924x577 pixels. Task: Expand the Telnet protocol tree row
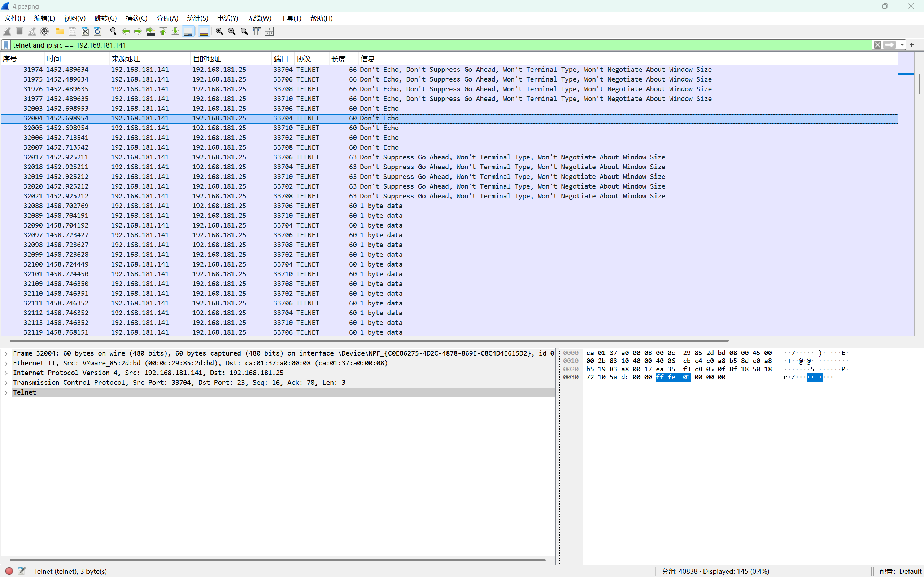[x=6, y=392]
